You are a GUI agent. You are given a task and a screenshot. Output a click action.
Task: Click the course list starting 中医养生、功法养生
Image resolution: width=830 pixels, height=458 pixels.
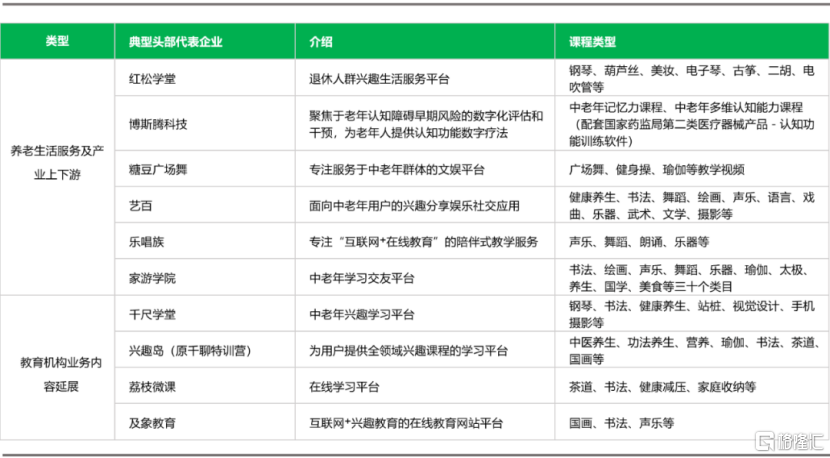(694, 351)
